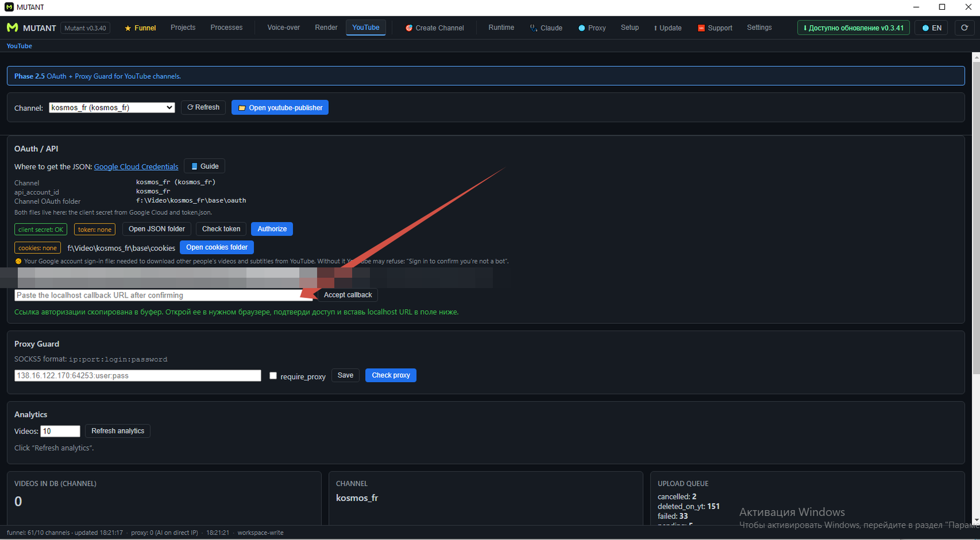Screen dimensions: 980x540
Task: Click the reload icon beside the EN language button
Action: (964, 28)
